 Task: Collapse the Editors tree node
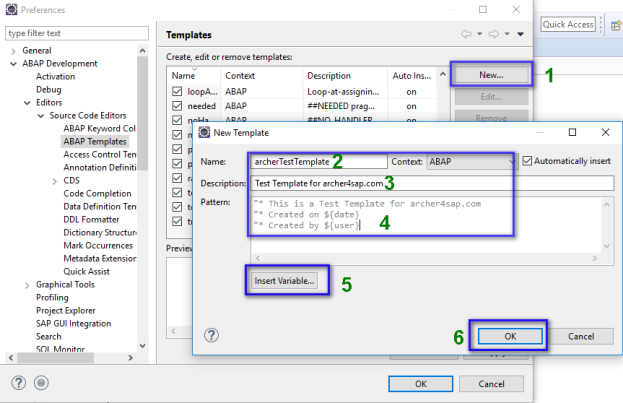pos(27,103)
